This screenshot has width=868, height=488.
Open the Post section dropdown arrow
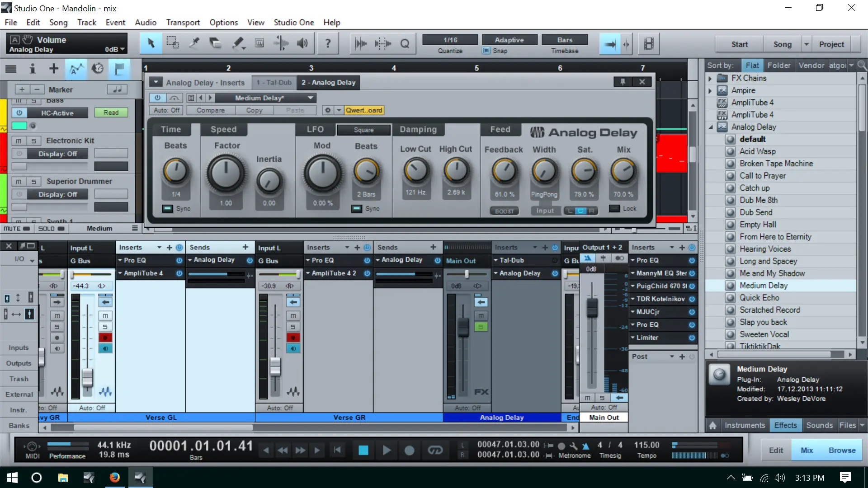pos(672,357)
